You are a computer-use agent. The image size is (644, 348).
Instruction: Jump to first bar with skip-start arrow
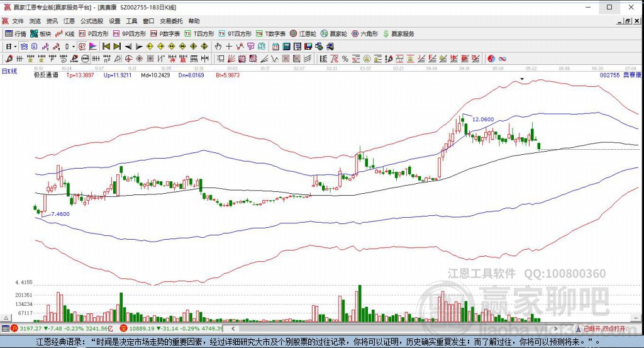tap(106, 47)
